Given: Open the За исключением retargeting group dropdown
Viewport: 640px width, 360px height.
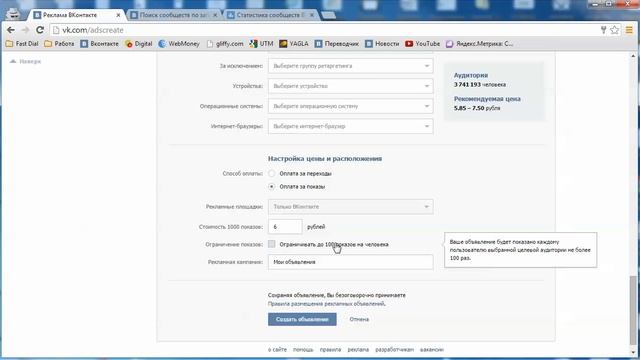Looking at the screenshot, I should click(351, 66).
